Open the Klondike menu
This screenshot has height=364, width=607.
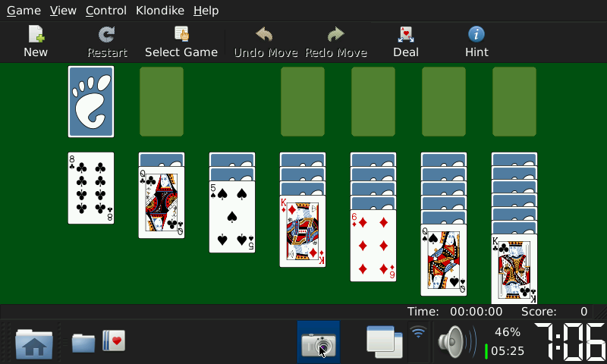160,11
